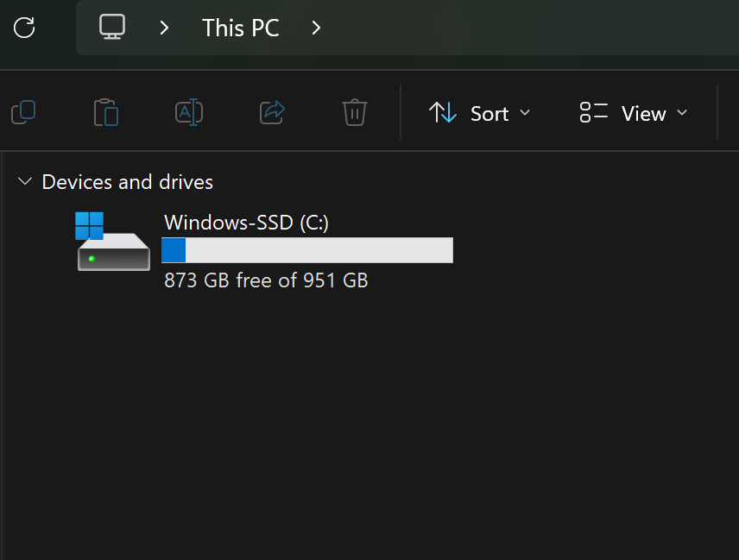The width and height of the screenshot is (739, 560).
Task: Click the Paste clipboard icon
Action: (x=106, y=112)
